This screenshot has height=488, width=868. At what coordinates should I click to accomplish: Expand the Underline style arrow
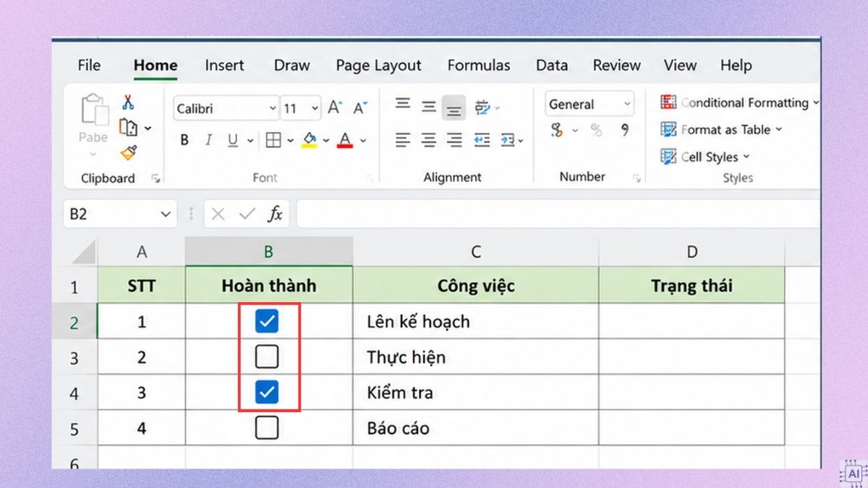coord(250,141)
